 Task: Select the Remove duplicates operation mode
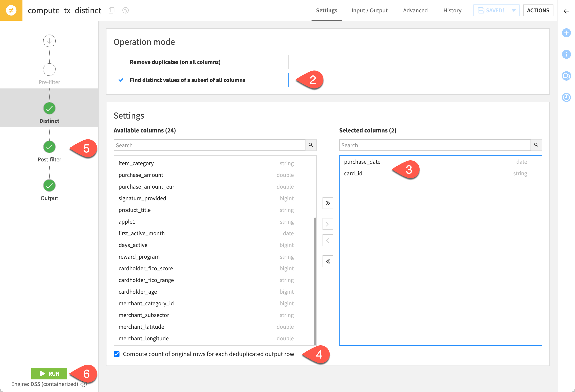tap(201, 62)
